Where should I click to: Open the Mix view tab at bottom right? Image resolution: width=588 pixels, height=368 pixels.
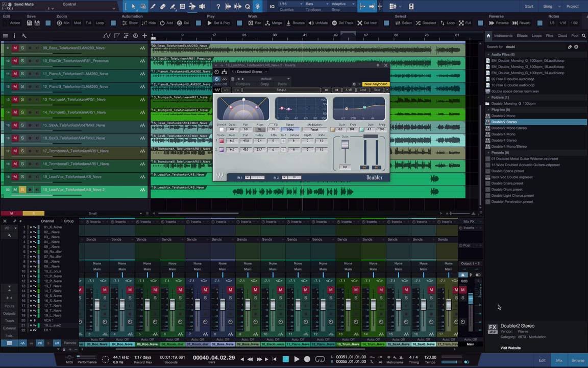[x=559, y=360]
